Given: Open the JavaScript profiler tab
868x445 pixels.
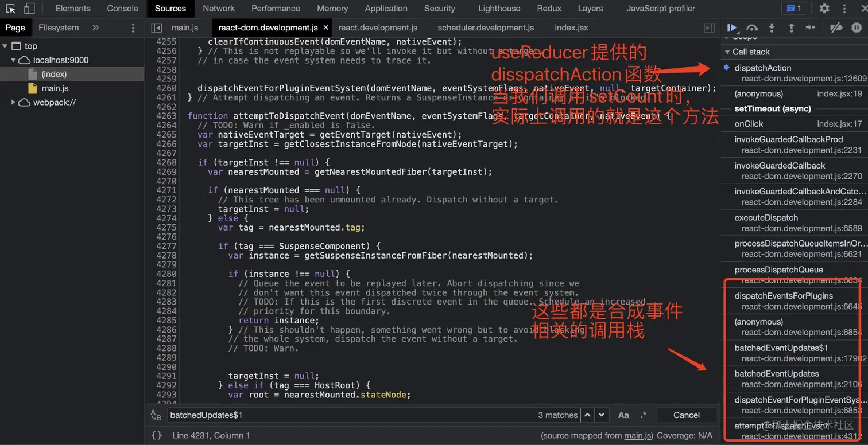Looking at the screenshot, I should tap(660, 9).
